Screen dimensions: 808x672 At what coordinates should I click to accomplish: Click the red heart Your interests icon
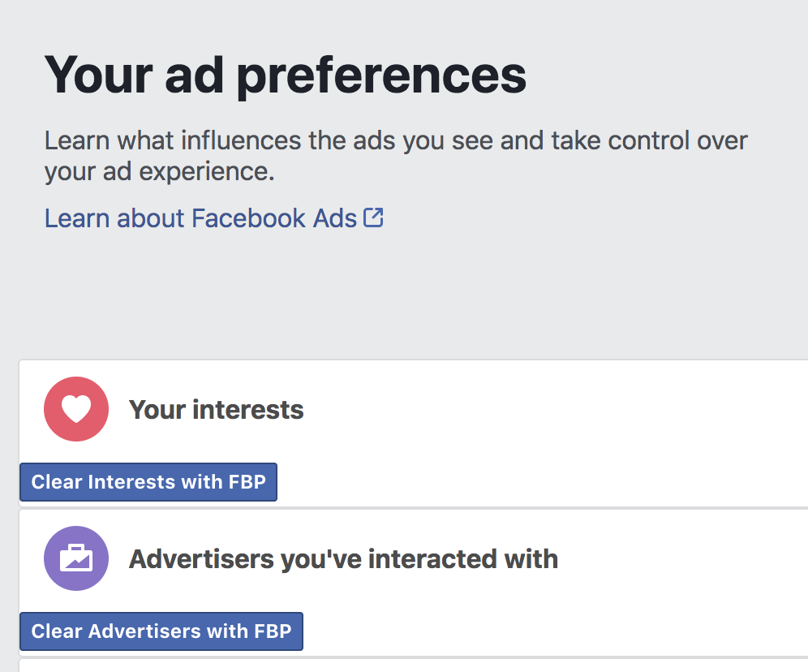(76, 409)
